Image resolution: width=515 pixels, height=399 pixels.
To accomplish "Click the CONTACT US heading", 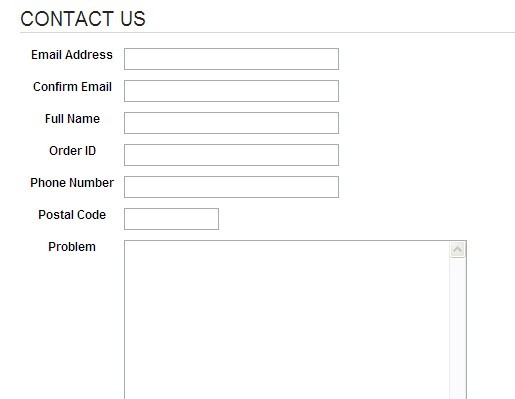I will coord(83,19).
